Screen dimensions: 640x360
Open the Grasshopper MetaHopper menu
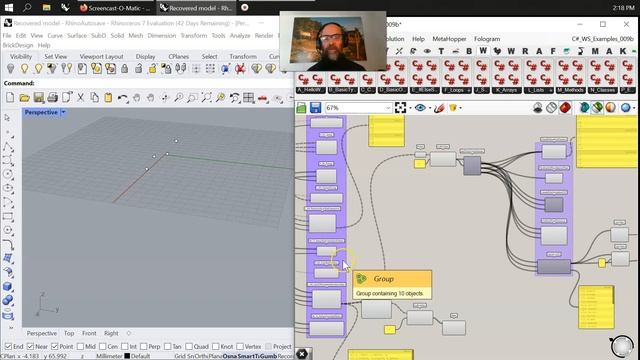[449, 39]
